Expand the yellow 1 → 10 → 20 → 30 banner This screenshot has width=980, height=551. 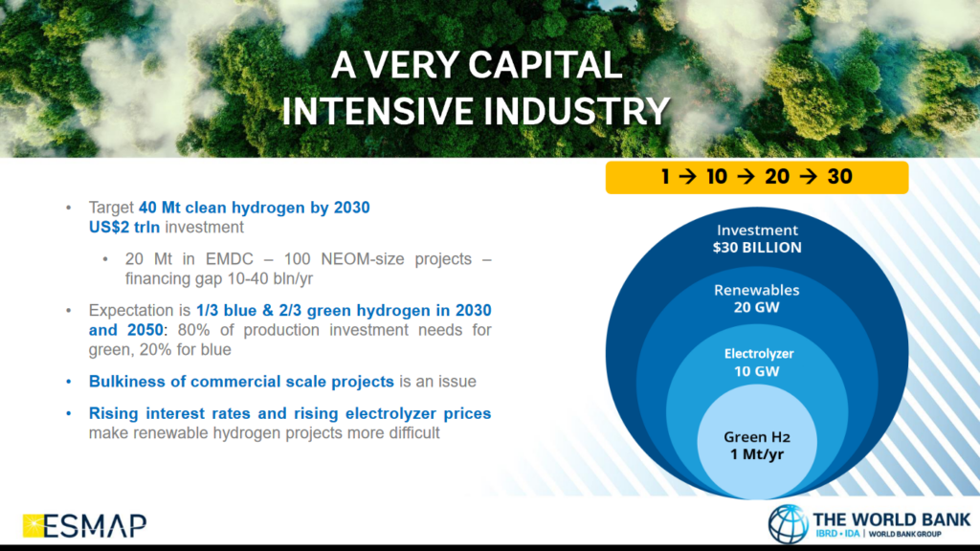tap(757, 177)
